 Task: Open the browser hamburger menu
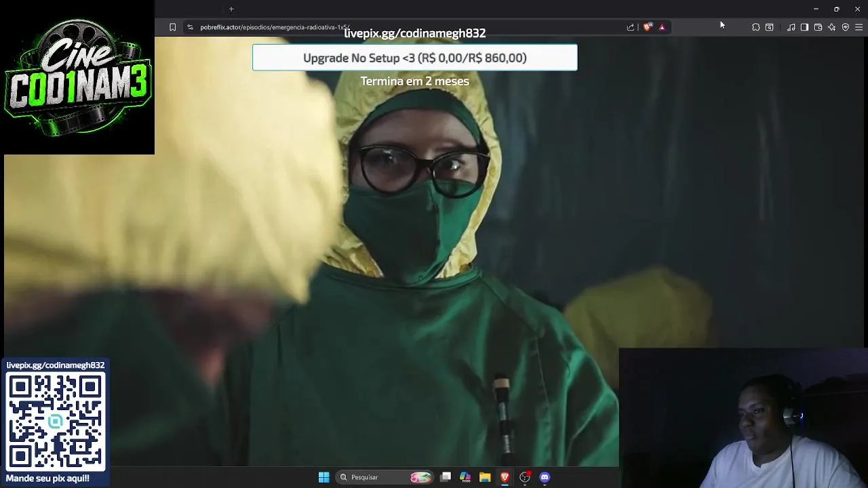(859, 27)
